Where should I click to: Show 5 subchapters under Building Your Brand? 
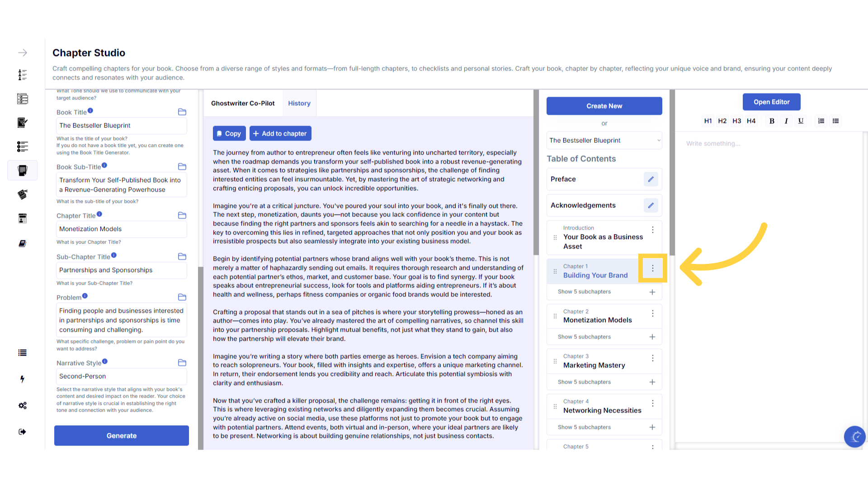584,292
